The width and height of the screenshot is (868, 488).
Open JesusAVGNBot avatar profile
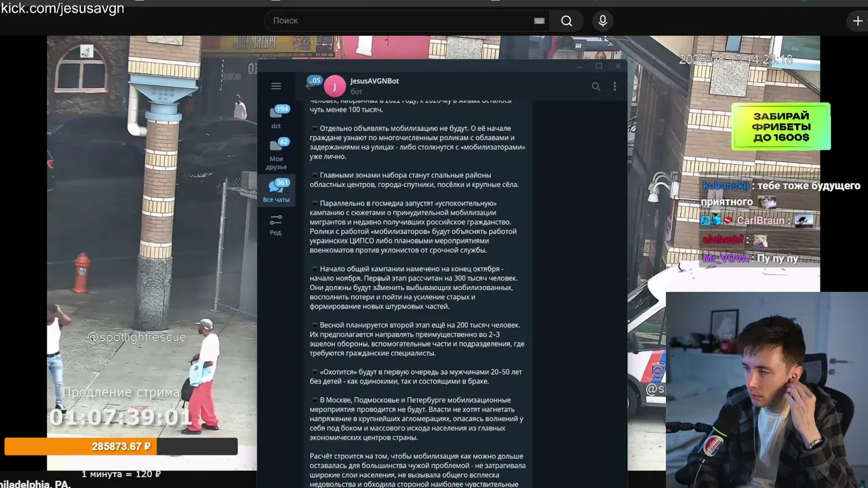coord(334,86)
